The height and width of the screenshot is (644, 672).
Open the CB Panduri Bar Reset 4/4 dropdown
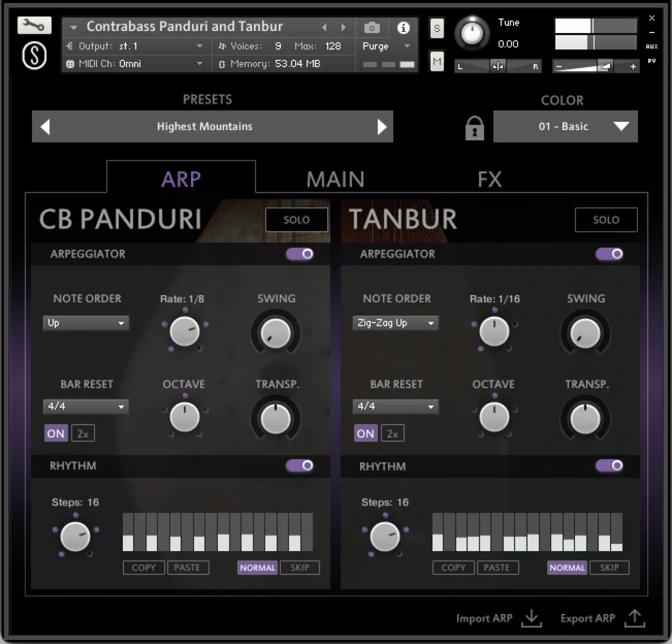[x=85, y=407]
